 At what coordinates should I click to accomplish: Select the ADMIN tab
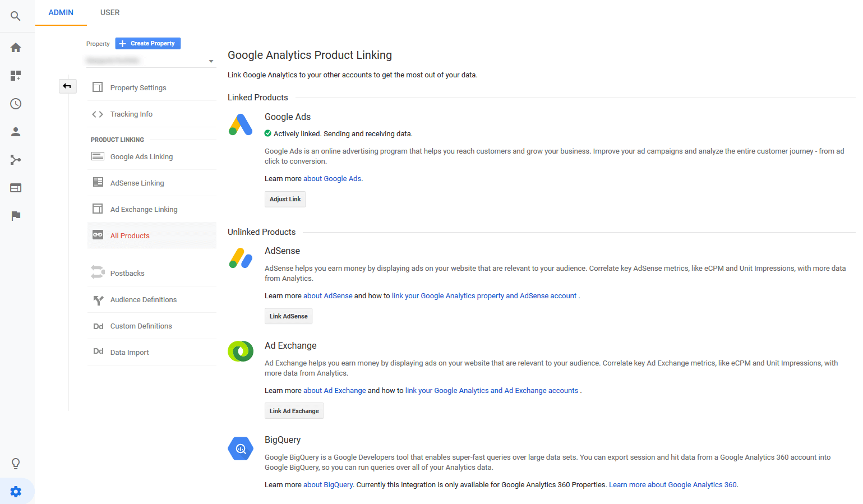[61, 12]
